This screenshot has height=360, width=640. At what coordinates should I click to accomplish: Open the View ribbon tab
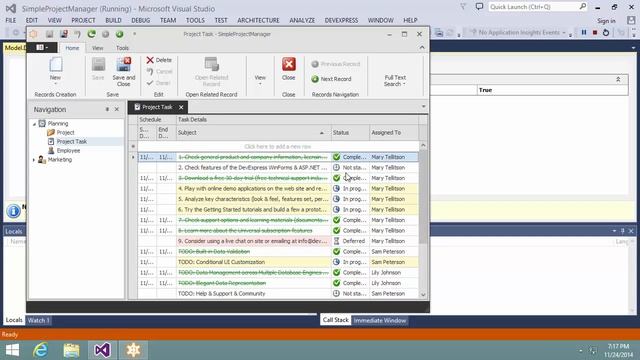click(98, 48)
